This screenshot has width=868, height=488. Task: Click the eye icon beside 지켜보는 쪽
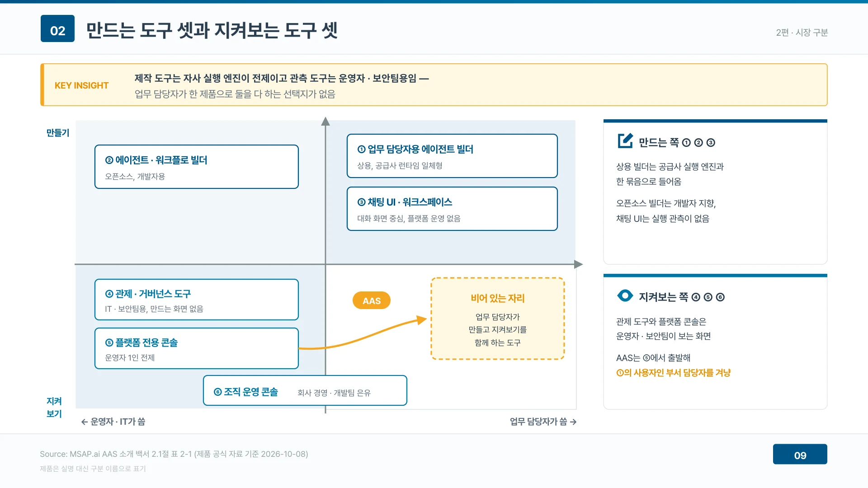point(625,296)
